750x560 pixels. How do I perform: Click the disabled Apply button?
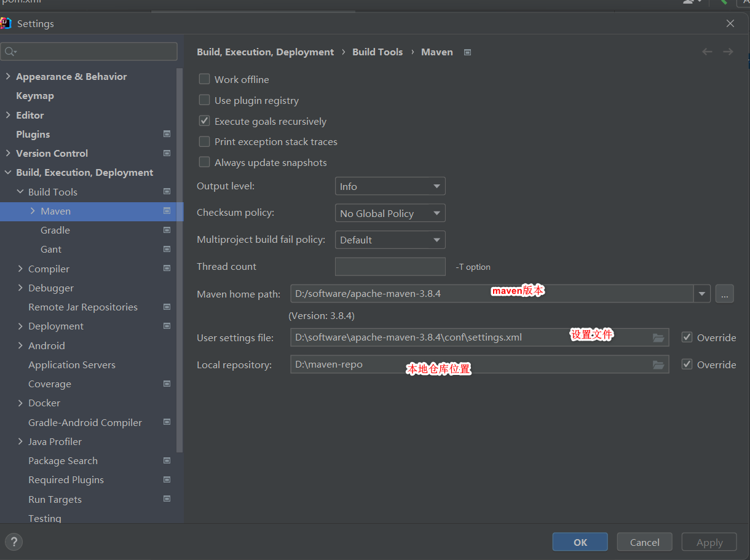(x=709, y=542)
